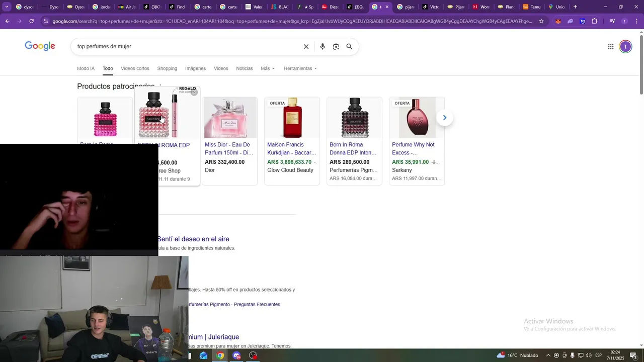Open BORN IN ROMA EDP product link
Viewport: 644px width, 362px height.
[164, 145]
